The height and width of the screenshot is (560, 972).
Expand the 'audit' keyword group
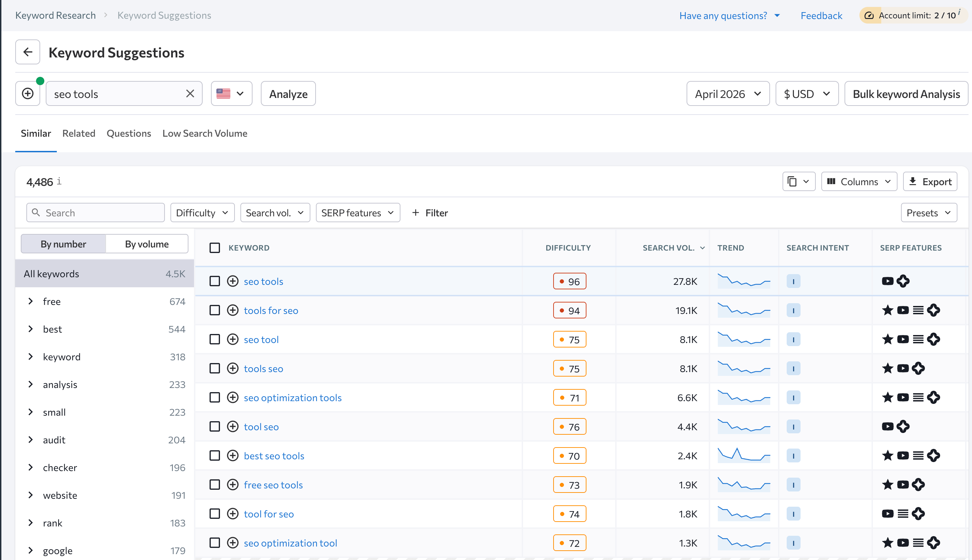tap(30, 440)
